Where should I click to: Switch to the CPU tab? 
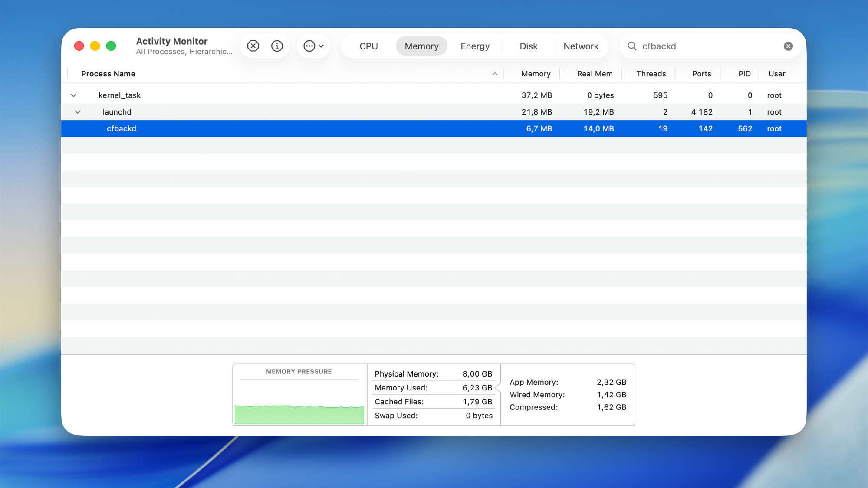point(368,46)
